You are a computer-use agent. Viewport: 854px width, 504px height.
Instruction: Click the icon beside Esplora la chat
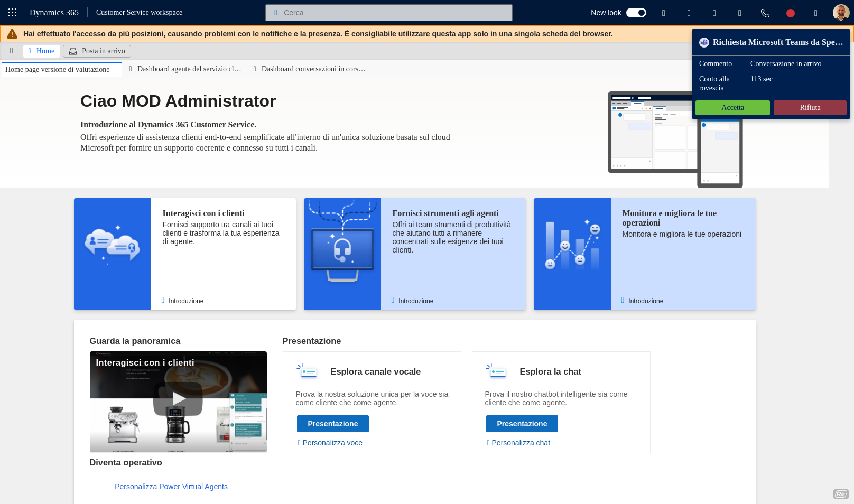(x=497, y=371)
